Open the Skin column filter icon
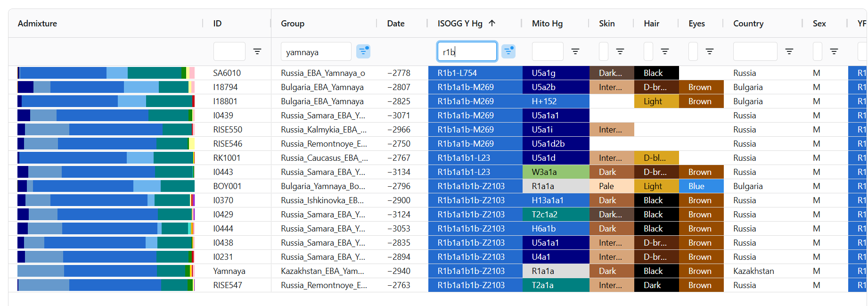The height and width of the screenshot is (306, 868). pyautogui.click(x=620, y=51)
